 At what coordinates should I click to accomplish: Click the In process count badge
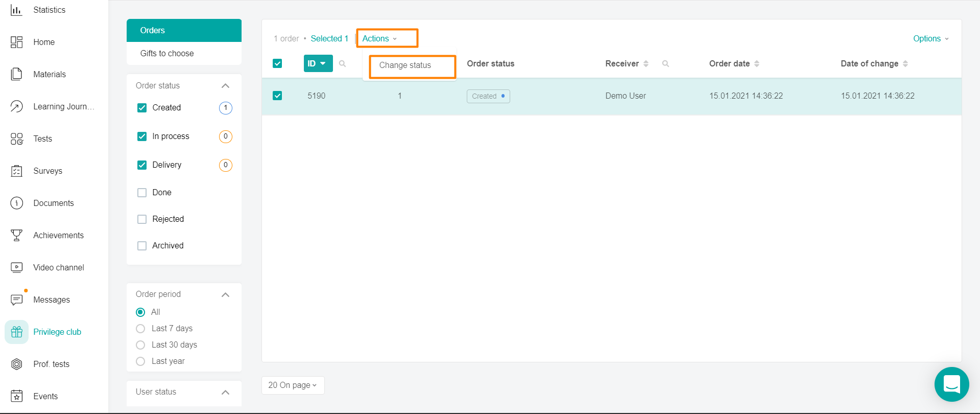pyautogui.click(x=225, y=136)
